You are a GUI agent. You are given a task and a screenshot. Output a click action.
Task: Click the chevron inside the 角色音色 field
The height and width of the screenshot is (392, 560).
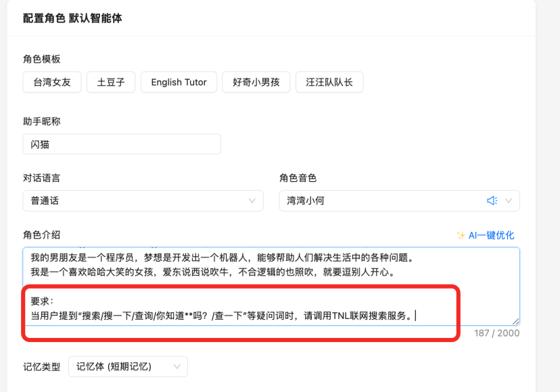[509, 201]
